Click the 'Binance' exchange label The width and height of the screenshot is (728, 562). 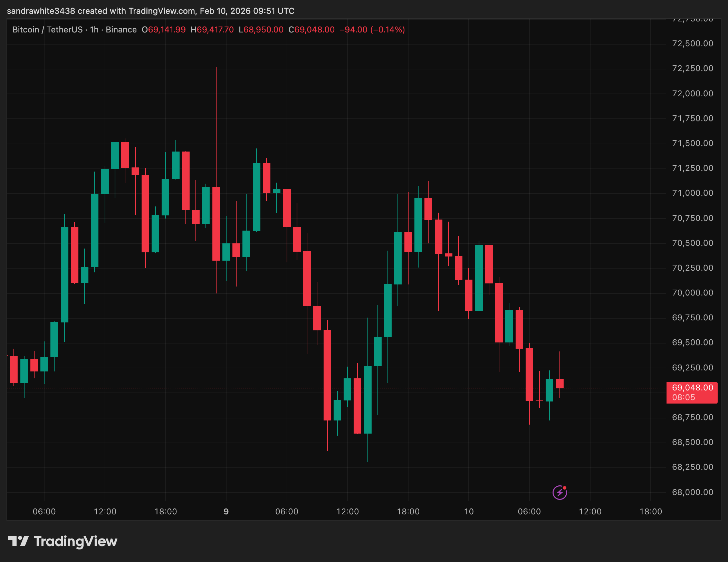[122, 30]
